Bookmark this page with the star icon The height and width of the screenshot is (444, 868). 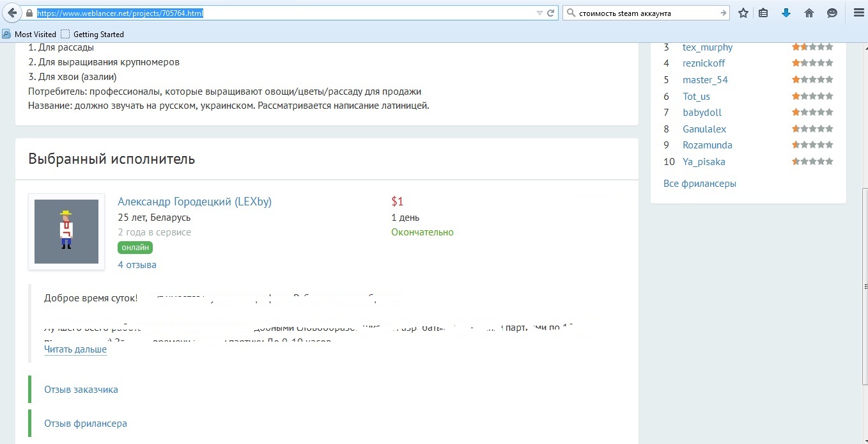coord(743,13)
